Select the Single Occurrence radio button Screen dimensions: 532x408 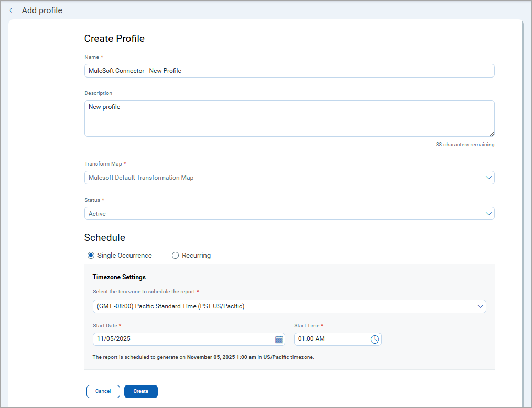(x=91, y=255)
